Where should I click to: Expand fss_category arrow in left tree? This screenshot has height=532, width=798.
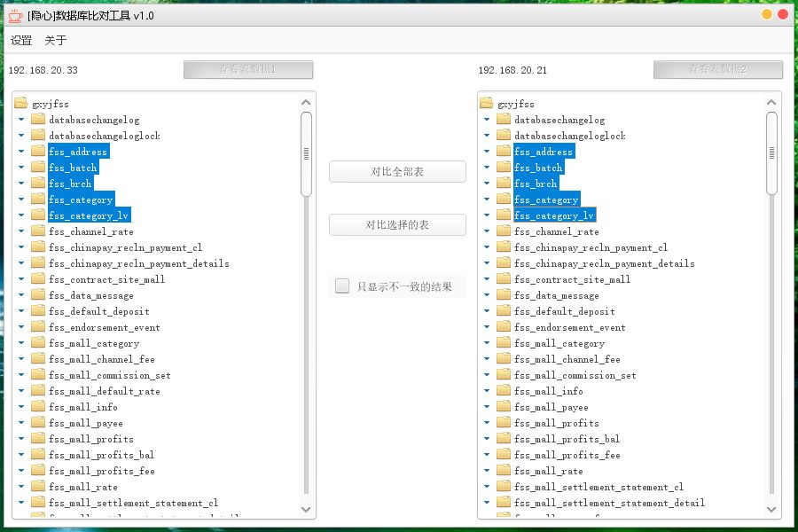click(x=21, y=199)
